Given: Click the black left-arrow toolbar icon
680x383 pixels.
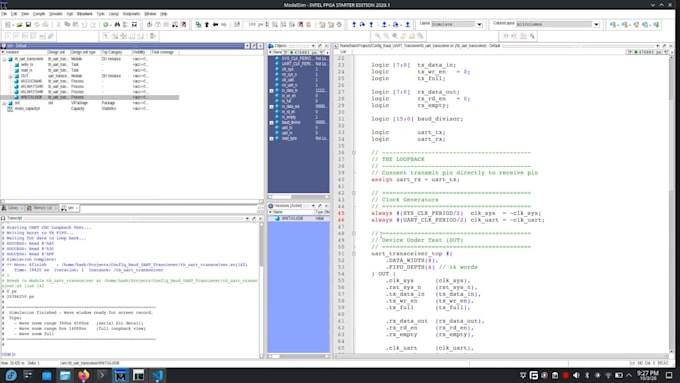Looking at the screenshot, I should 215,25.
